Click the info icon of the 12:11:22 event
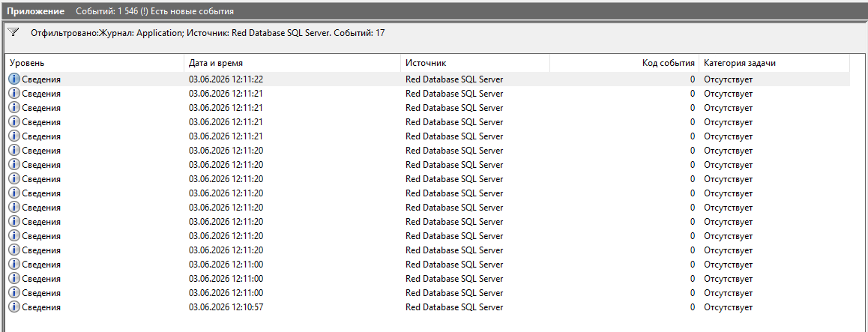 tap(14, 79)
